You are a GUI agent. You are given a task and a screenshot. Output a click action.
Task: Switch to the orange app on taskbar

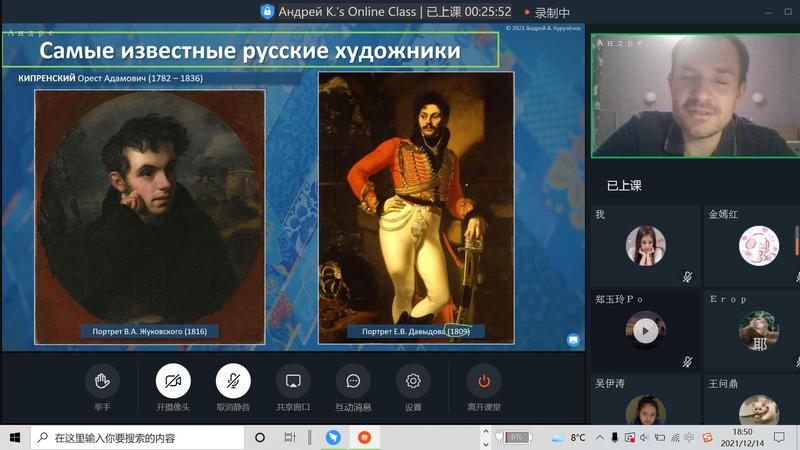(364, 438)
